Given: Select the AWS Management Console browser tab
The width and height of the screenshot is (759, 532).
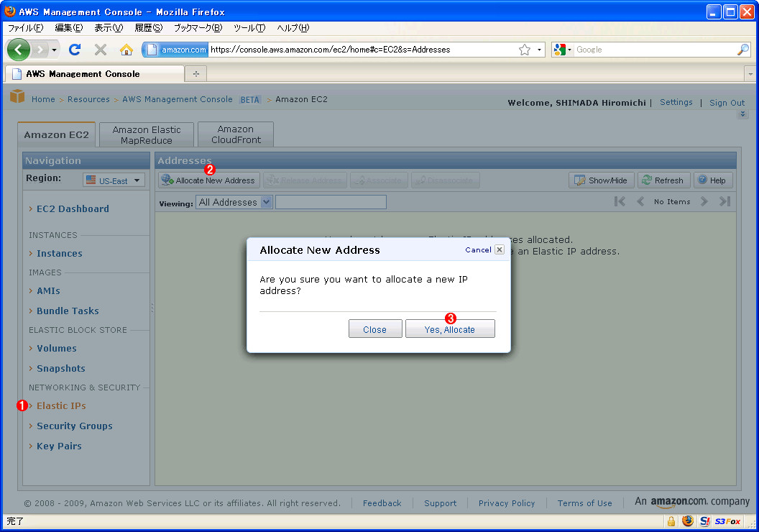Looking at the screenshot, I should (x=94, y=73).
